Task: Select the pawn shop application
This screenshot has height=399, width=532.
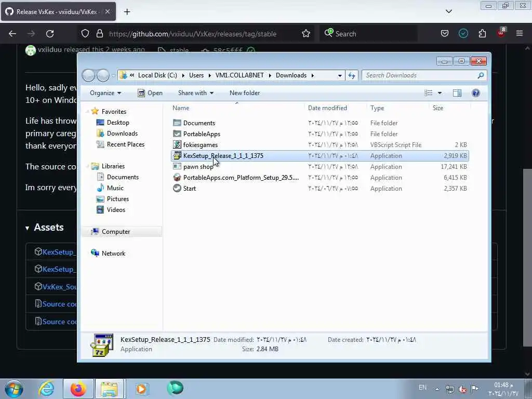Action: [x=320, y=167]
